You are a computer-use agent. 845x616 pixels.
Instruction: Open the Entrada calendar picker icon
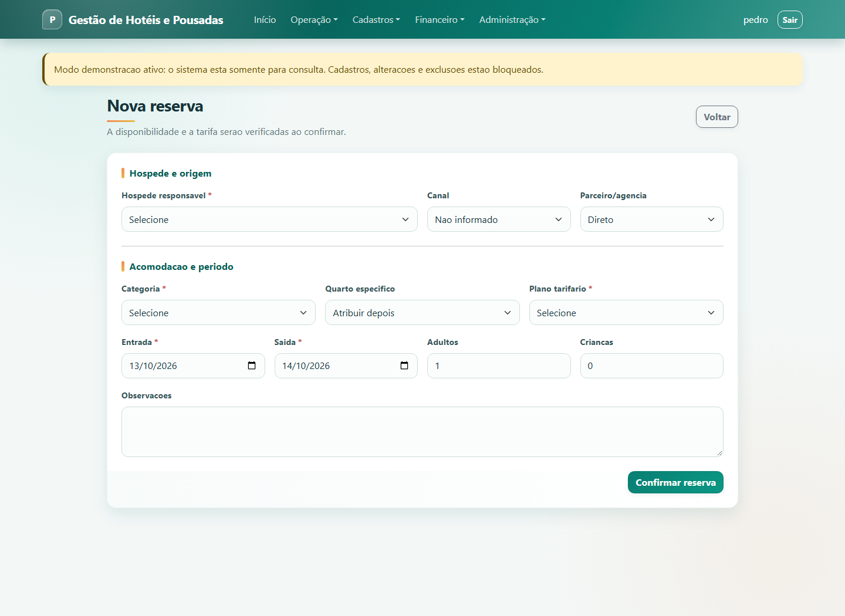pos(252,365)
